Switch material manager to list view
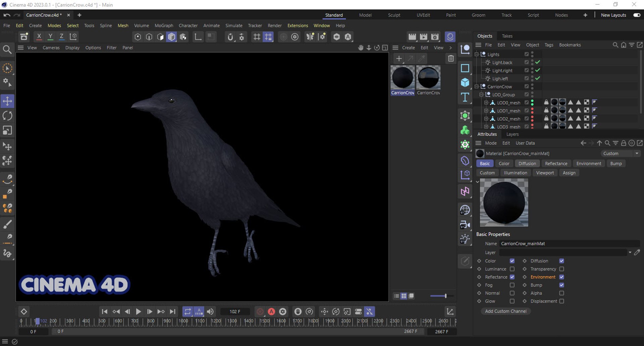 point(396,296)
